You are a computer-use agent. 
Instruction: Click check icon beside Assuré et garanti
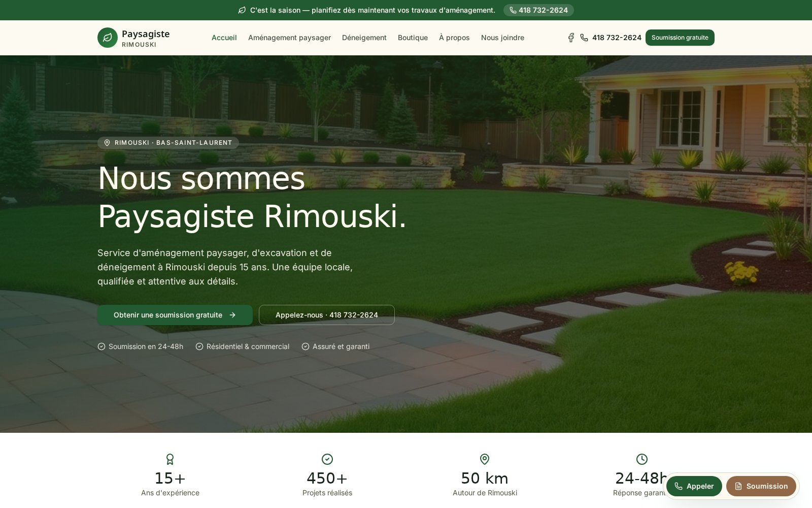pyautogui.click(x=306, y=346)
